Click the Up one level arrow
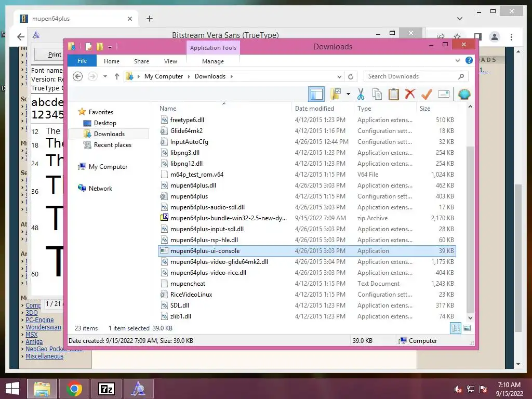The image size is (532, 399). click(x=117, y=76)
